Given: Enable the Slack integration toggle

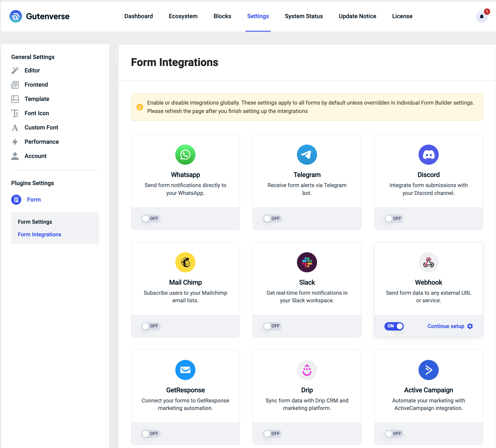Looking at the screenshot, I should tap(272, 326).
